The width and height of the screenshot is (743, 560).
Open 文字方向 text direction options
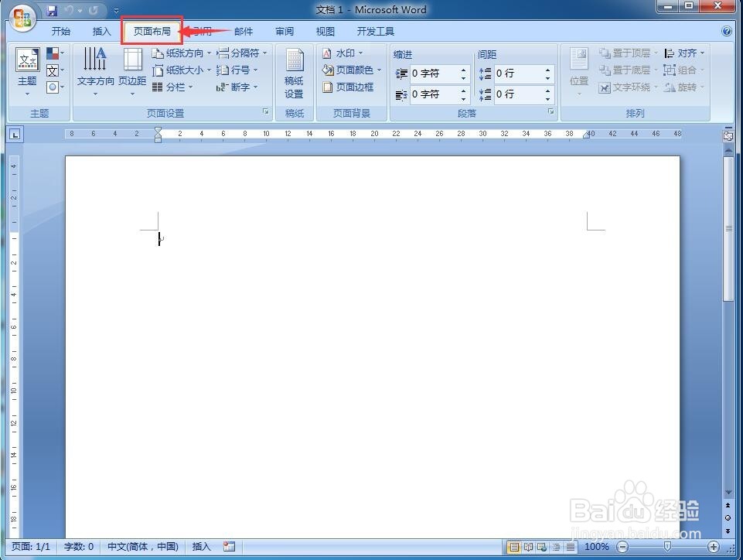(95, 70)
